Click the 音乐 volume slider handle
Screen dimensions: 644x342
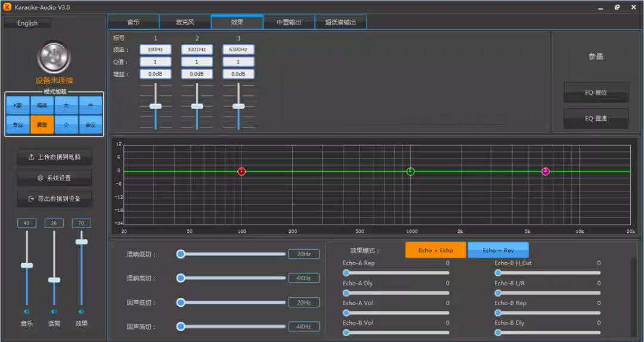click(27, 266)
